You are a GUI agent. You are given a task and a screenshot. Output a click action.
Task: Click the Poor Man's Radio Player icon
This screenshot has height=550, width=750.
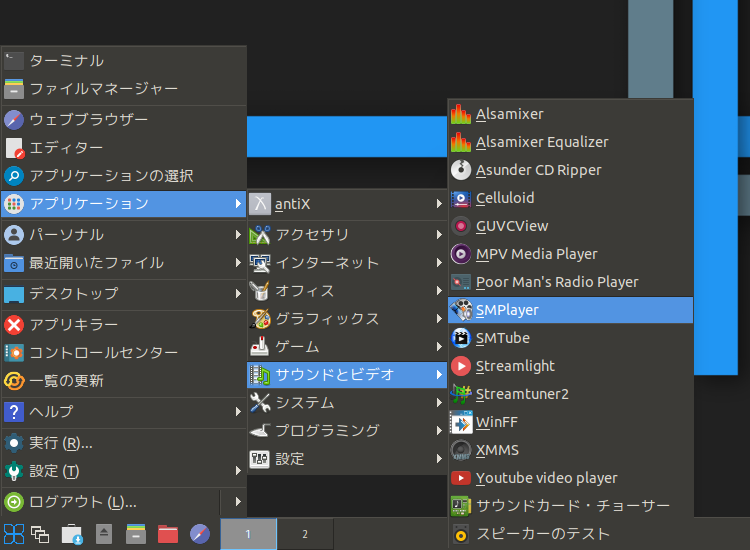(x=461, y=282)
